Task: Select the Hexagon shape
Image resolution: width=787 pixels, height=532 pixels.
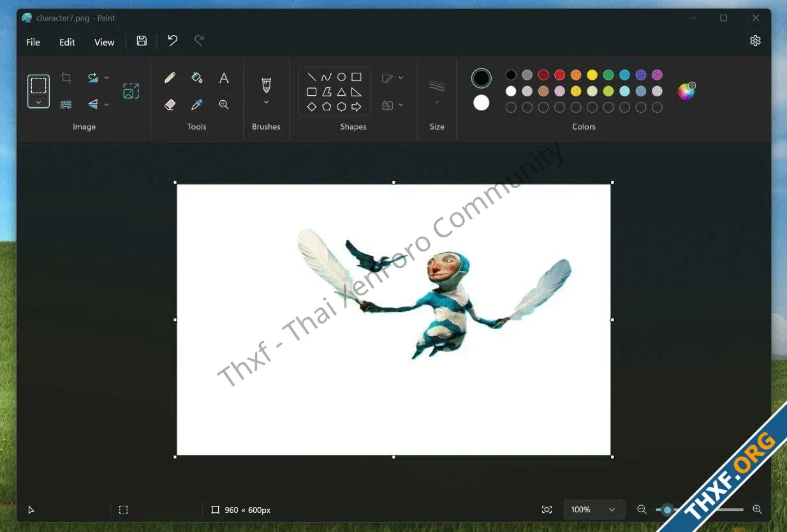Action: point(341,107)
